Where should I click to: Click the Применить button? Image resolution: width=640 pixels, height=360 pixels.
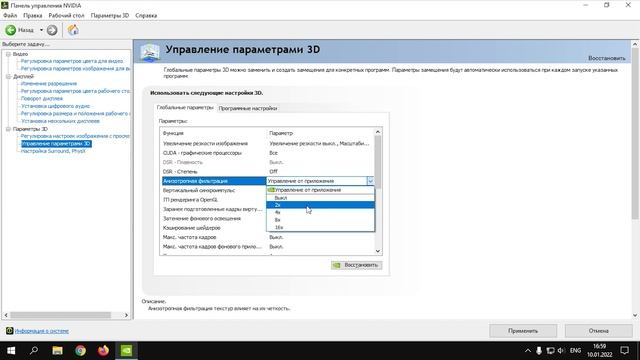523,331
